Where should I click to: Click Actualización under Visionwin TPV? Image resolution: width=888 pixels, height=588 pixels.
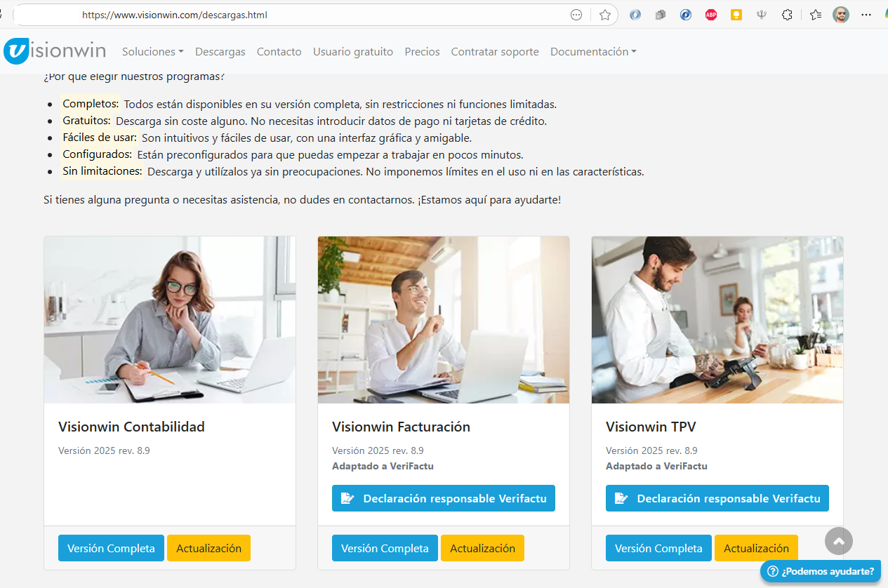tap(756, 548)
